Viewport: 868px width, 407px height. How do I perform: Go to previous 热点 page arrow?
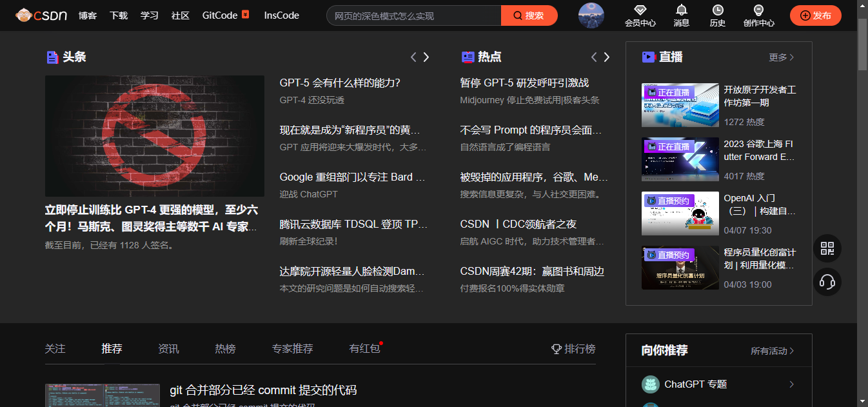click(x=594, y=57)
